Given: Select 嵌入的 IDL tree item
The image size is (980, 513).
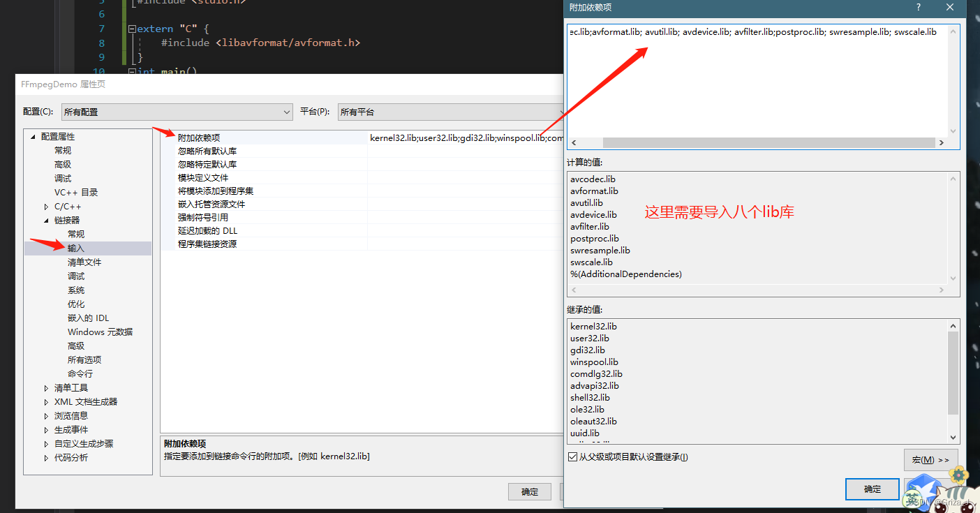Looking at the screenshot, I should [x=89, y=318].
